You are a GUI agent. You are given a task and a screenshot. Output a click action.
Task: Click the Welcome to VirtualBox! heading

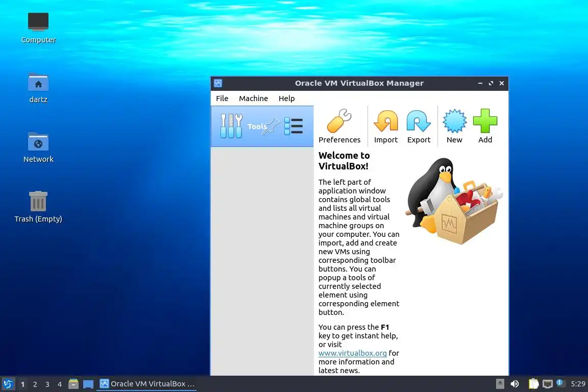click(x=344, y=161)
